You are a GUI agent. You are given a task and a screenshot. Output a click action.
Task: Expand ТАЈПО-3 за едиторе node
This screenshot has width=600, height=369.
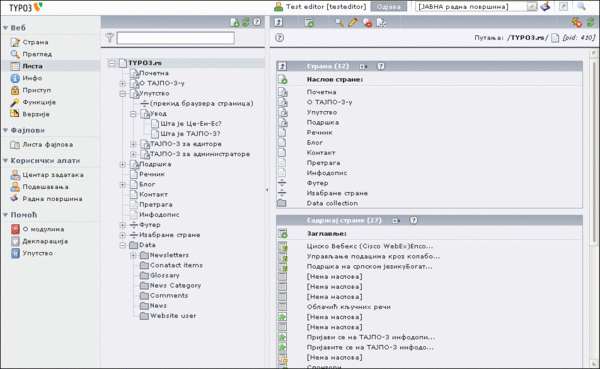(x=133, y=144)
